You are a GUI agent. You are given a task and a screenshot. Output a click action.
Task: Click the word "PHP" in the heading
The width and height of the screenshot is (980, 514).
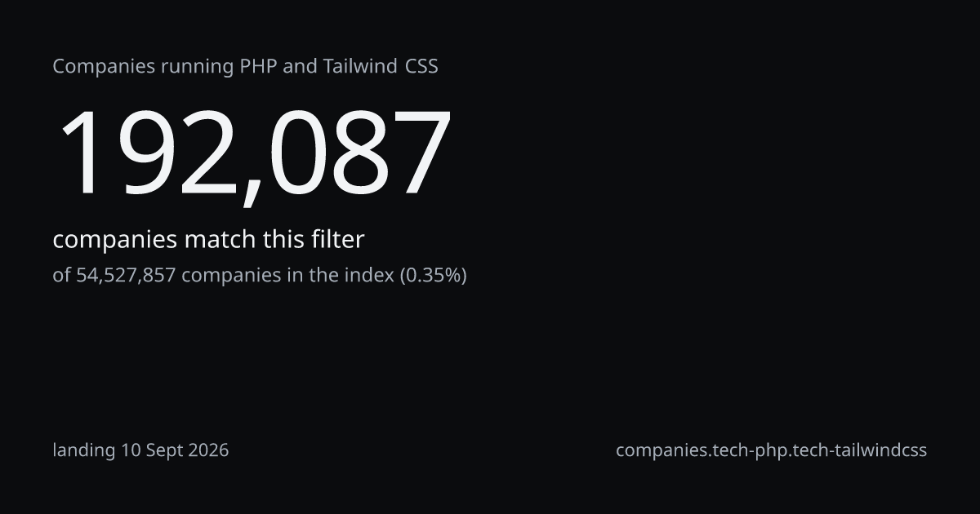(258, 67)
